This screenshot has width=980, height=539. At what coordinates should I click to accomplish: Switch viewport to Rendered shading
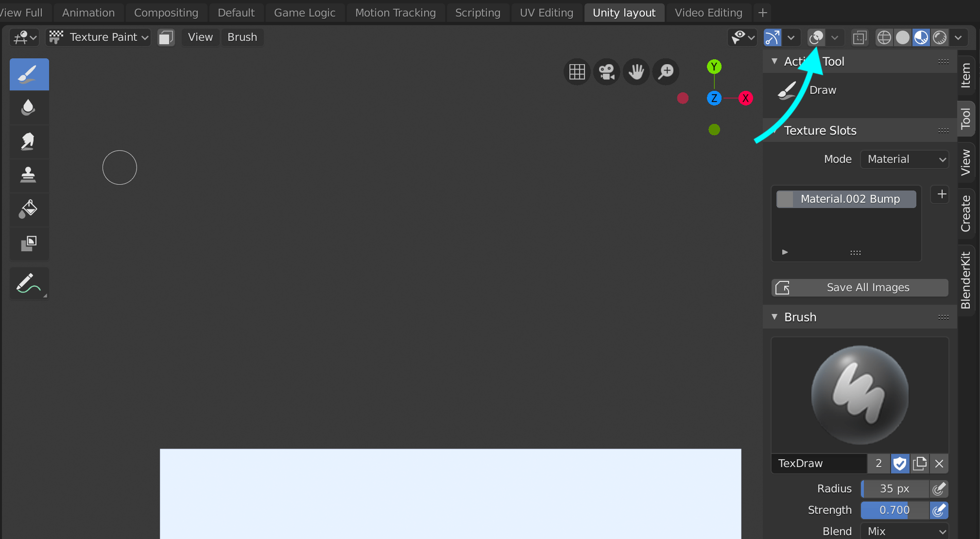point(940,37)
